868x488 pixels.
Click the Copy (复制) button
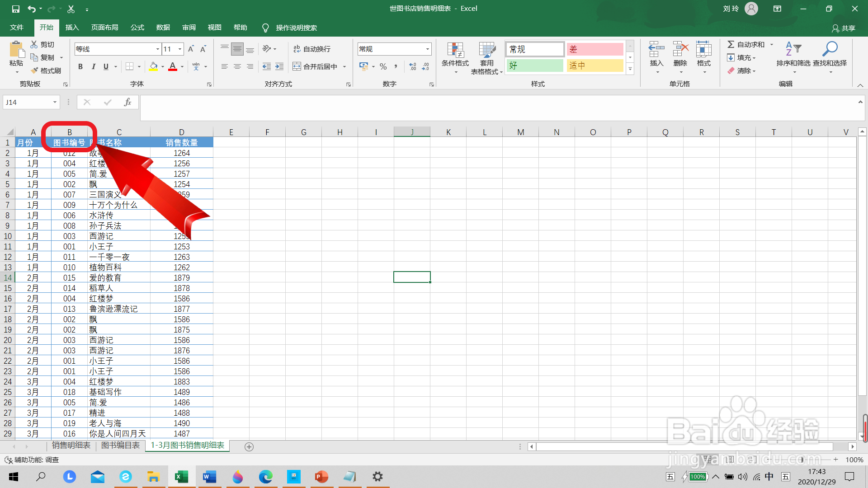[42, 57]
